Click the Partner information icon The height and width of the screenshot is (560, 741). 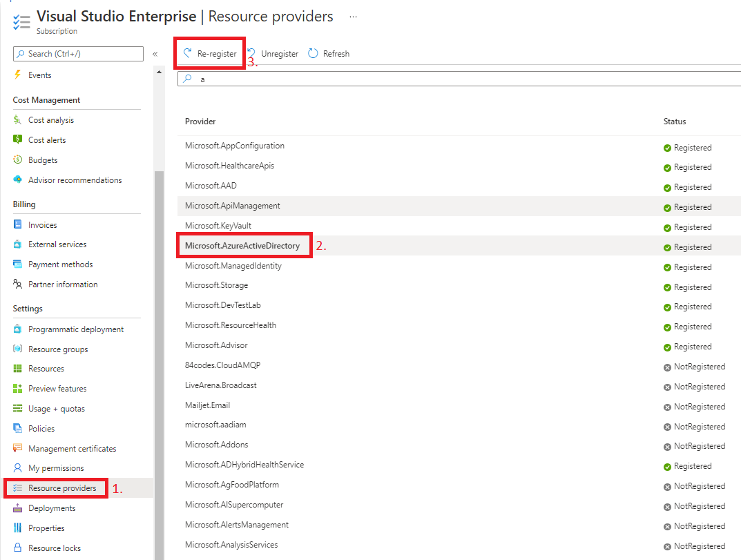(17, 284)
